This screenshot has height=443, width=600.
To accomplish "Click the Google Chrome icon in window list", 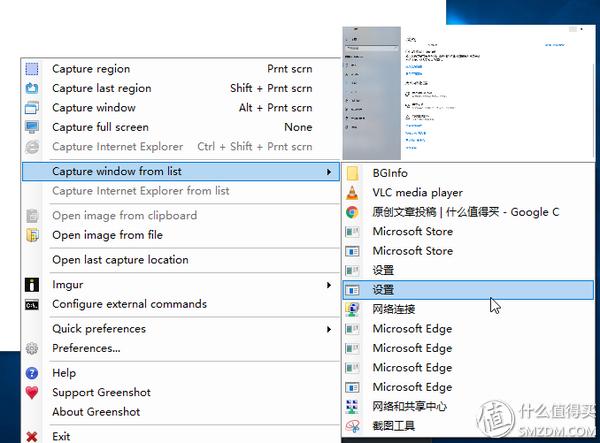I will point(352,212).
